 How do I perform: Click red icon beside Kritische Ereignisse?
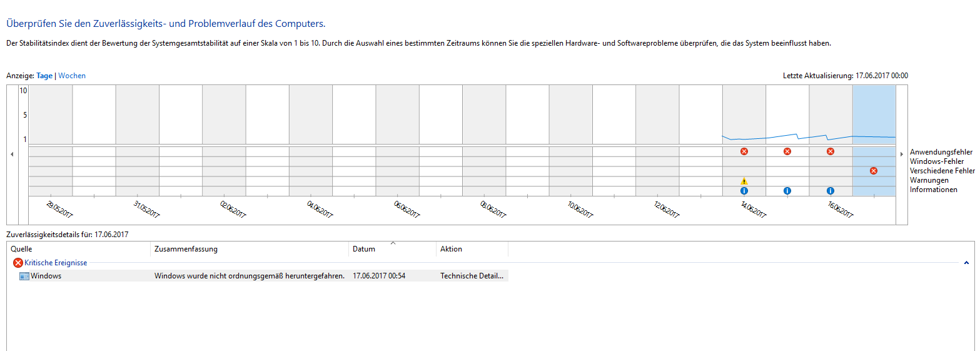[18, 263]
